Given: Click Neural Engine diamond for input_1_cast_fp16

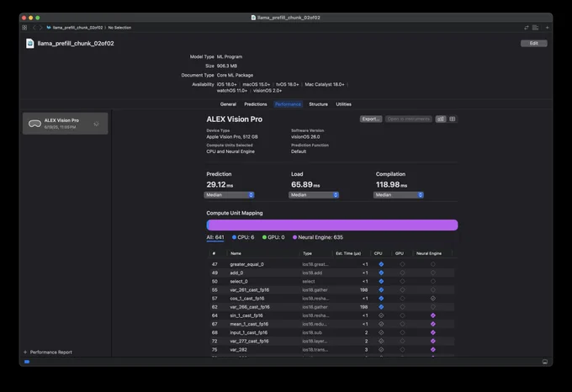Looking at the screenshot, I should click(x=432, y=332).
